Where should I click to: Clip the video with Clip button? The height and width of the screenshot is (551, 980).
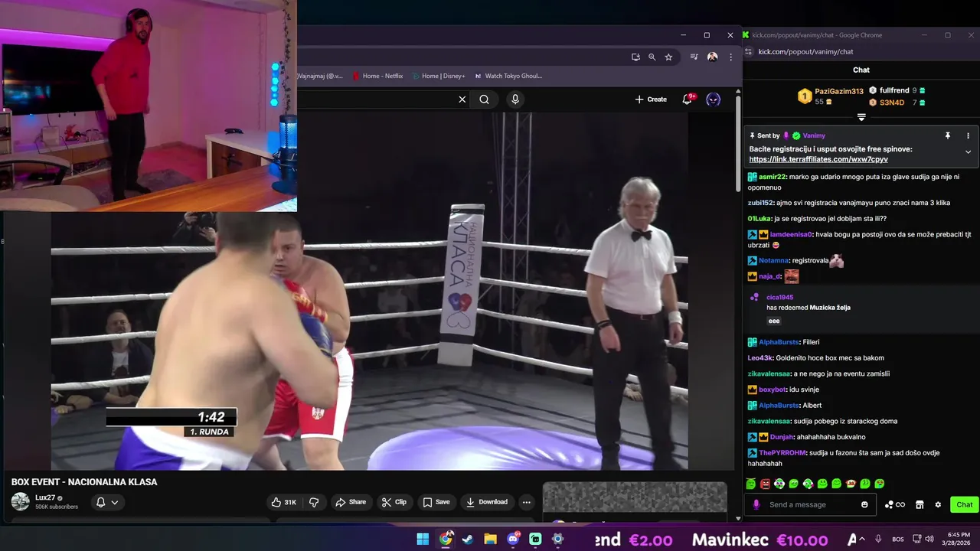(x=394, y=502)
